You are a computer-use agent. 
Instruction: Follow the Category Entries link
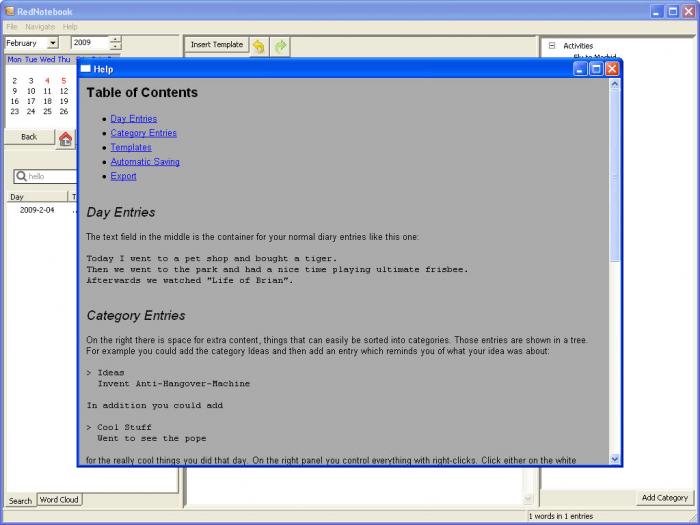coord(144,133)
